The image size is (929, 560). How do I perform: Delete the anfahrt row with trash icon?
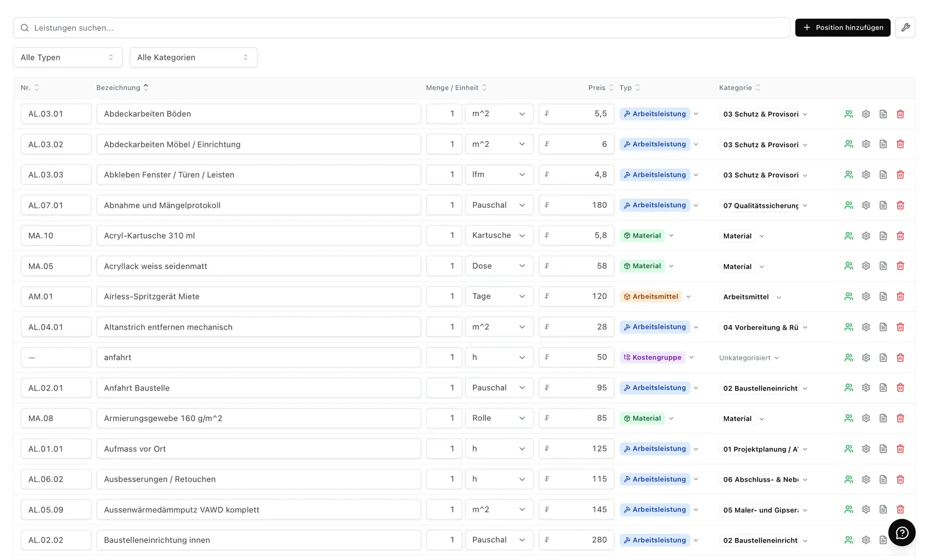pyautogui.click(x=900, y=357)
